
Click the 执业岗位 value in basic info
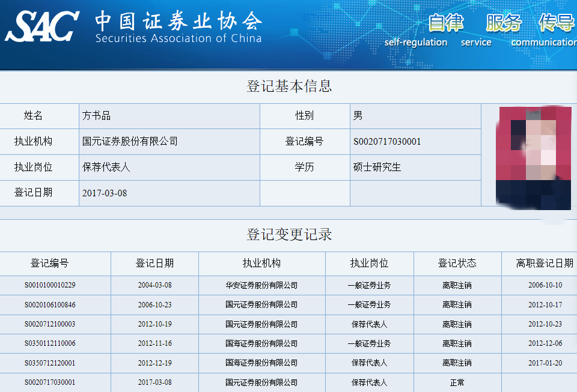(x=106, y=167)
